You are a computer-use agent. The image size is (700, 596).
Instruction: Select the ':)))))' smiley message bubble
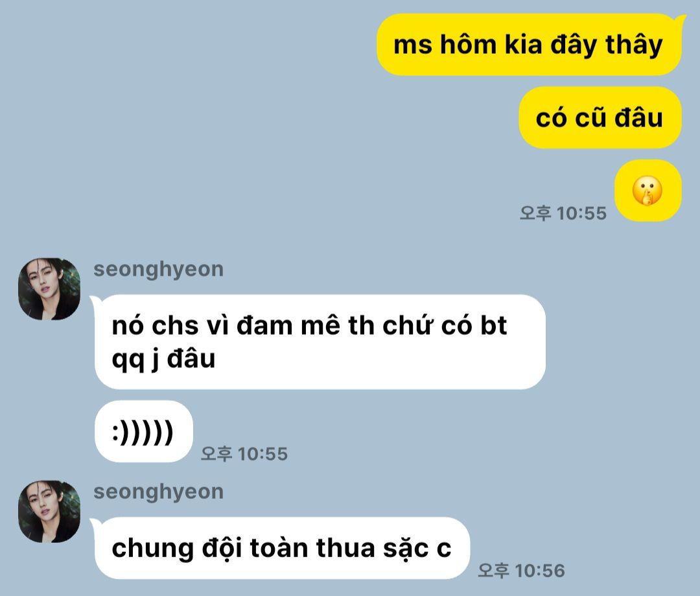pyautogui.click(x=144, y=431)
